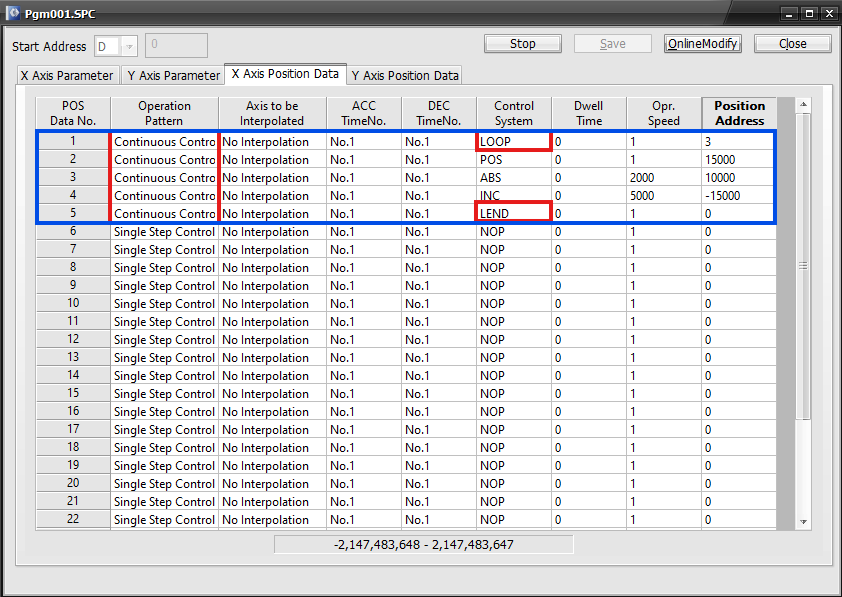Select row header number 10

pos(73,303)
